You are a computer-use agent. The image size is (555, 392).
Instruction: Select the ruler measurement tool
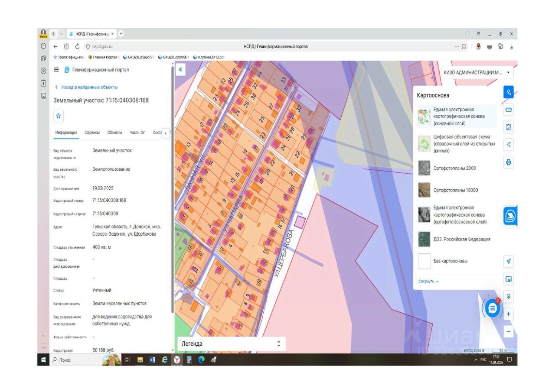[509, 110]
